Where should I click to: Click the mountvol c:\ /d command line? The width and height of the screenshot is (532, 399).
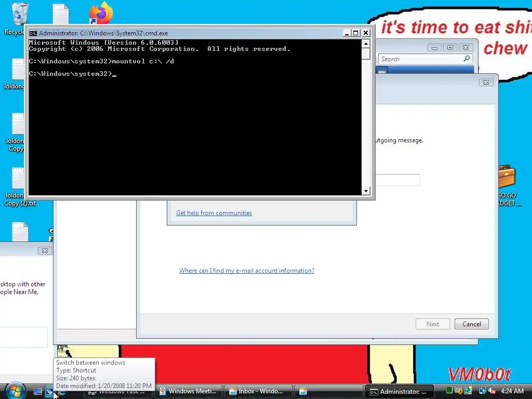(x=143, y=61)
